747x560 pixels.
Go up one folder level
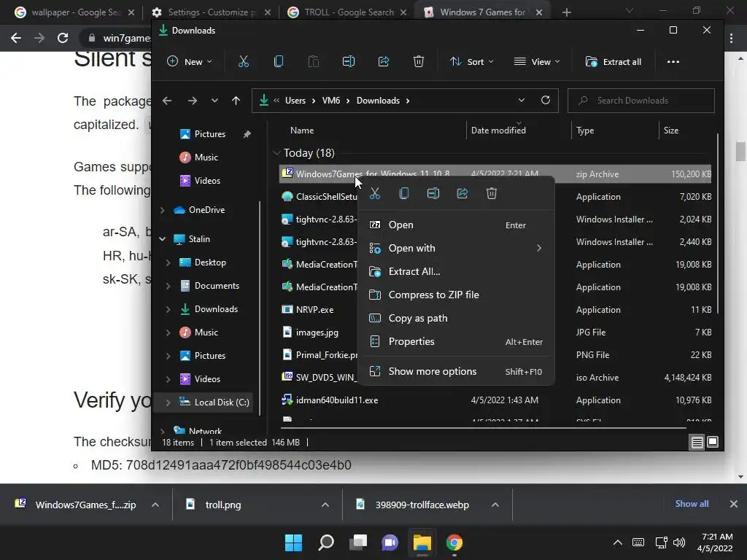tap(236, 101)
